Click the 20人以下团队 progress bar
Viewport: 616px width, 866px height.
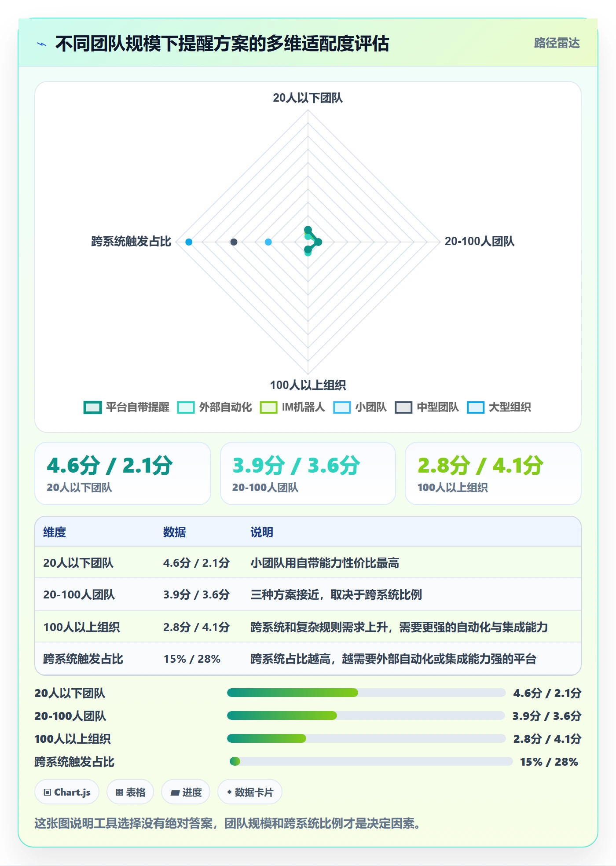366,693
